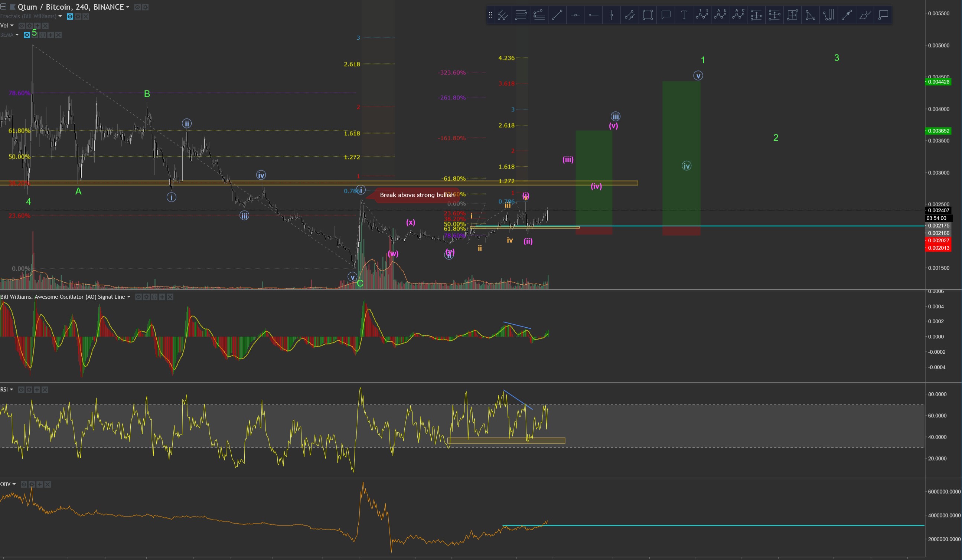Open RSI indicator settings gear
Viewport: 962px width, 560px height.
[29, 390]
